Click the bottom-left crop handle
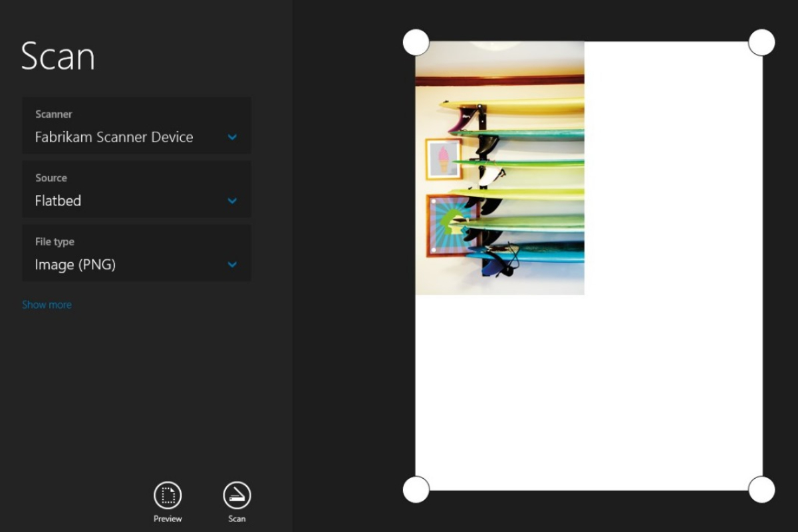Screen dimensions: 798x532 click(x=416, y=489)
